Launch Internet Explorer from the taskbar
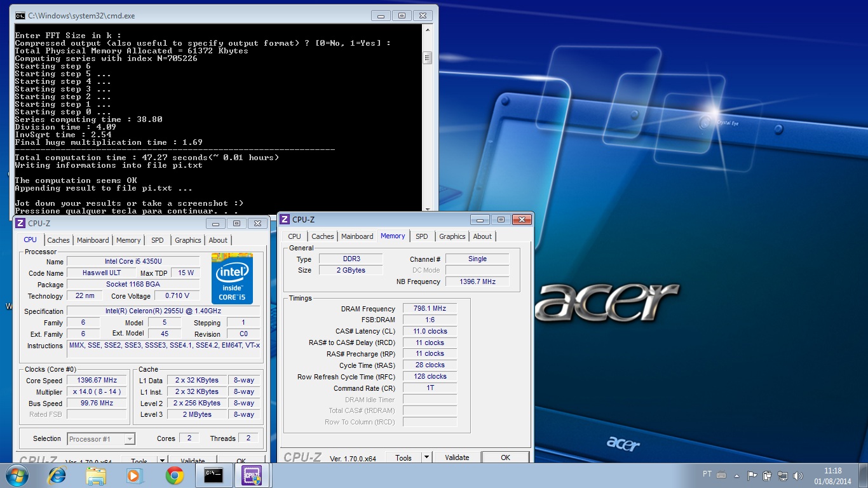This screenshot has width=868, height=488. (x=57, y=475)
